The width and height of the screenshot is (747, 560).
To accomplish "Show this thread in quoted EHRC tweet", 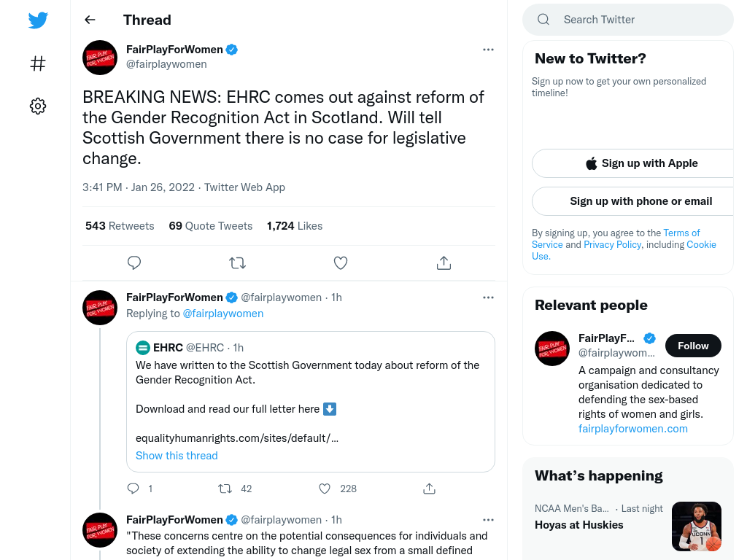I will click(x=177, y=456).
